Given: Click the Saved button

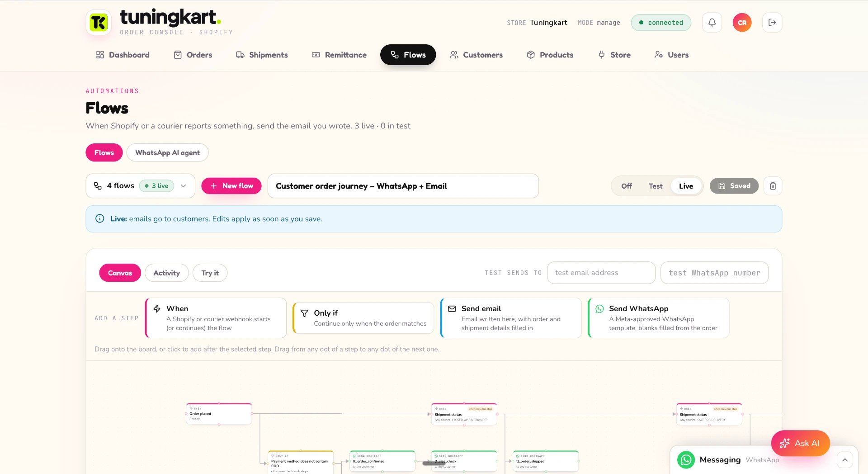Looking at the screenshot, I should coord(734,186).
